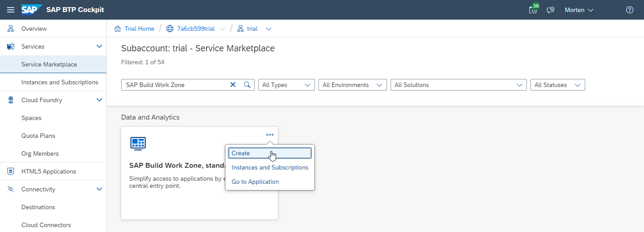Open the All Types filter dropdown

tap(286, 85)
